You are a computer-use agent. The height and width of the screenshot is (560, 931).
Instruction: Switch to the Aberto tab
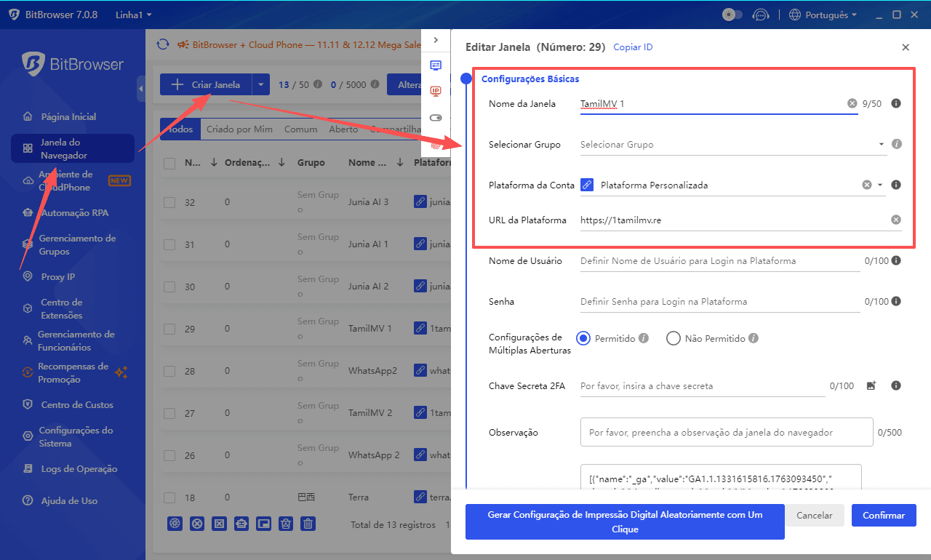click(x=343, y=129)
